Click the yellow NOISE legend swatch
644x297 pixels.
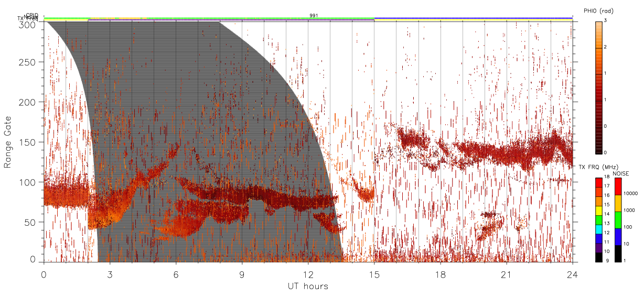click(618, 203)
